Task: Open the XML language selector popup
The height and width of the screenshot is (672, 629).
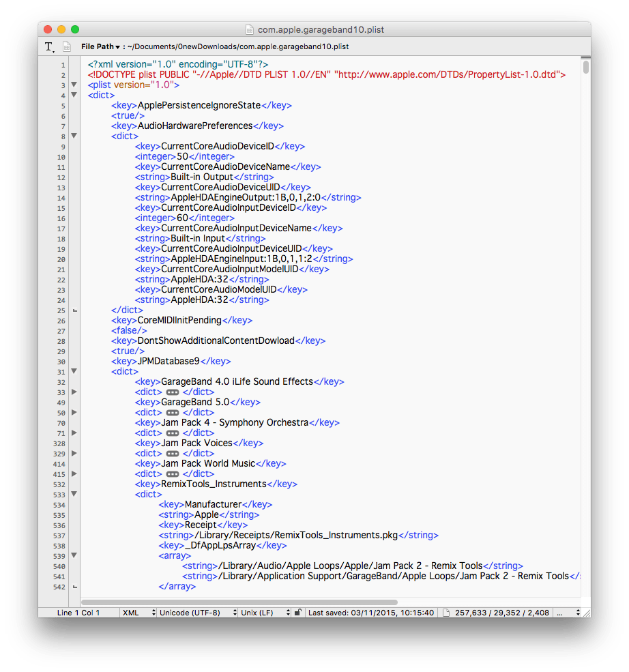Action: pyautogui.click(x=138, y=613)
